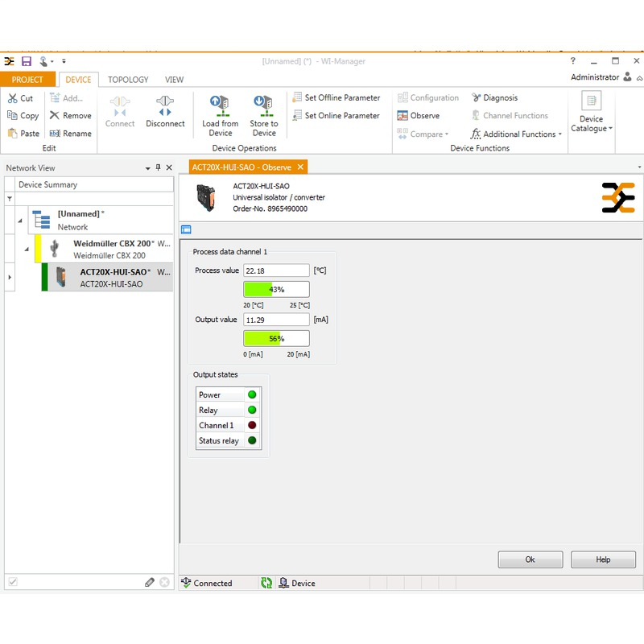Click the 56% output value progress bar
Viewport: 644px width, 644px height.
(x=276, y=339)
